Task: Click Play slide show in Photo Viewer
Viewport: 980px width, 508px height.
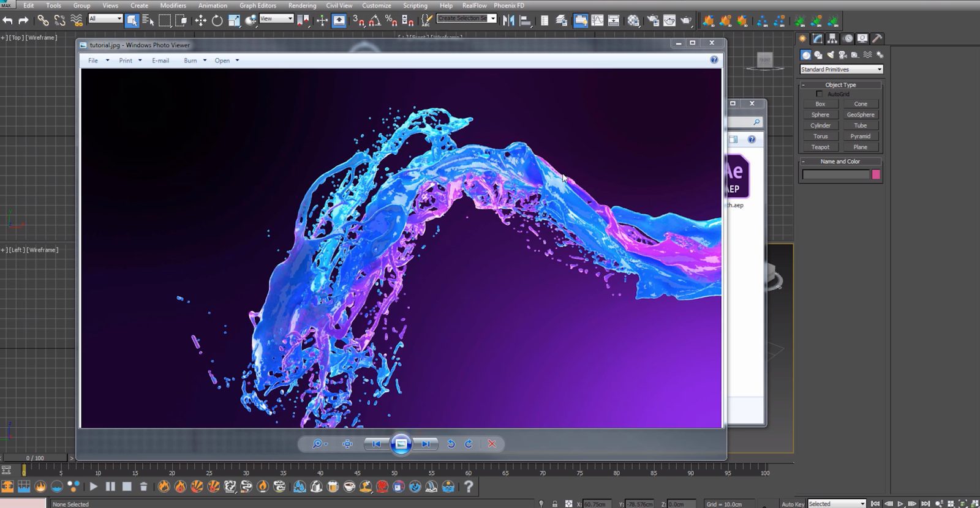Action: 401,444
